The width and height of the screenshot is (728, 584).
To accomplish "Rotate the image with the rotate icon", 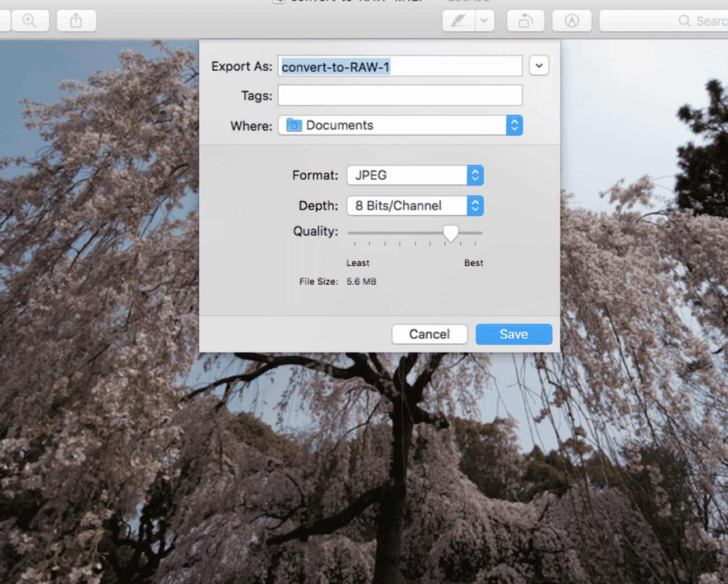I will pyautogui.click(x=525, y=21).
